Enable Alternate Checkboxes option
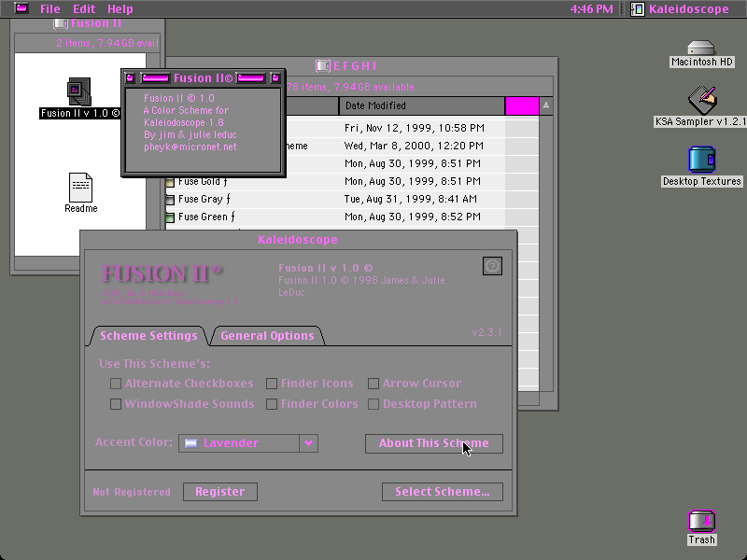The height and width of the screenshot is (560, 747). [x=115, y=384]
